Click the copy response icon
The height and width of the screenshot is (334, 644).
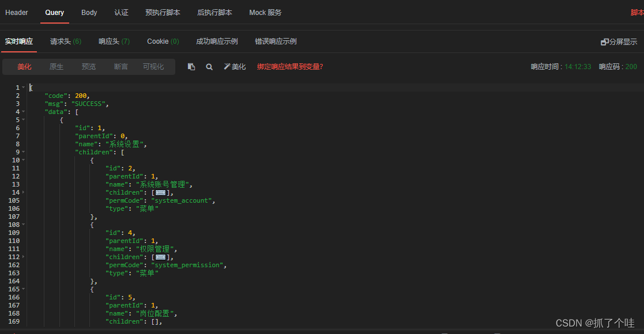pos(191,66)
